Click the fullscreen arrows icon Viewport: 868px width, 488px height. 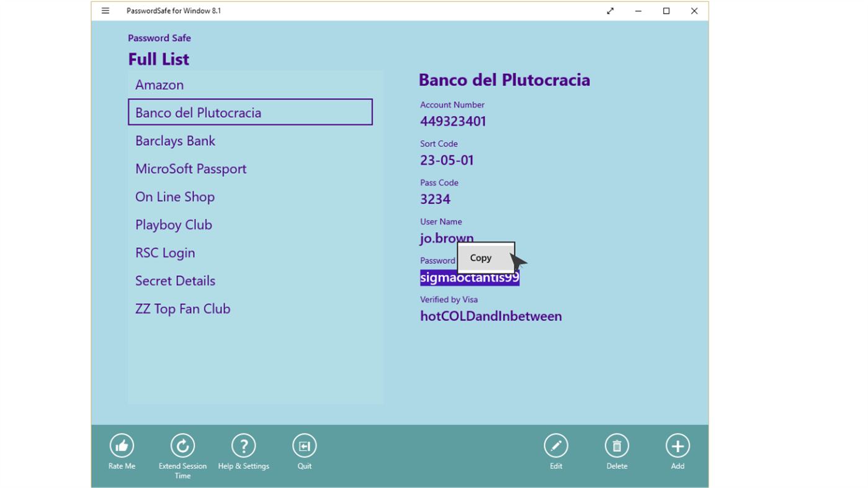point(610,11)
